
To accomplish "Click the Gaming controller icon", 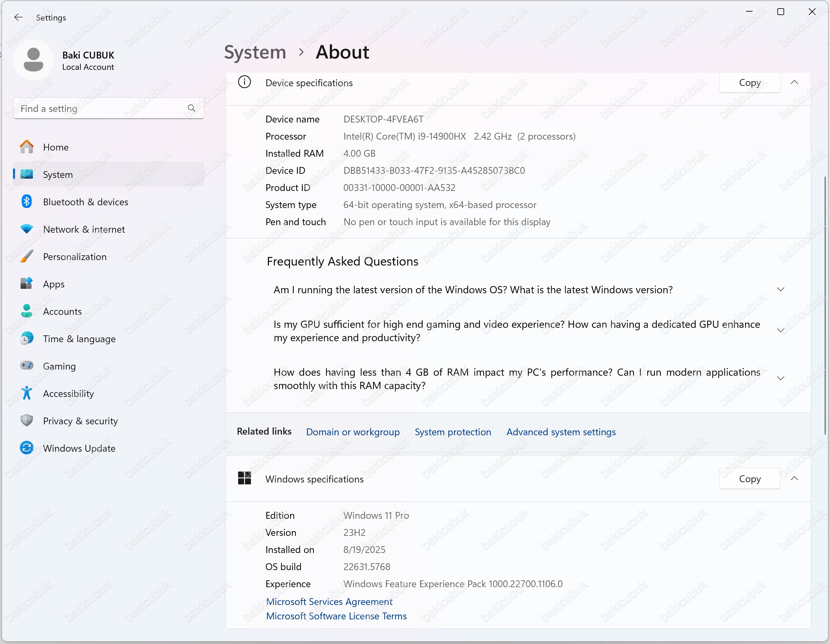I will pos(27,366).
